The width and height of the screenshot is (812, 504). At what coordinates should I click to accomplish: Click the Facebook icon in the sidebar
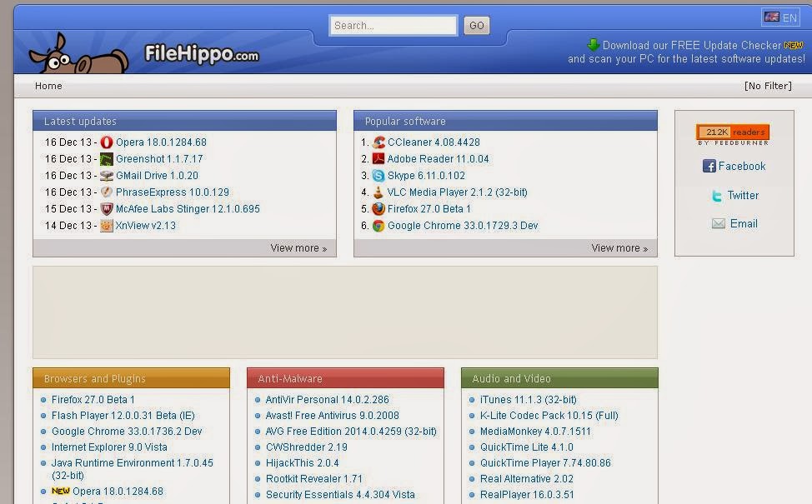[709, 167]
